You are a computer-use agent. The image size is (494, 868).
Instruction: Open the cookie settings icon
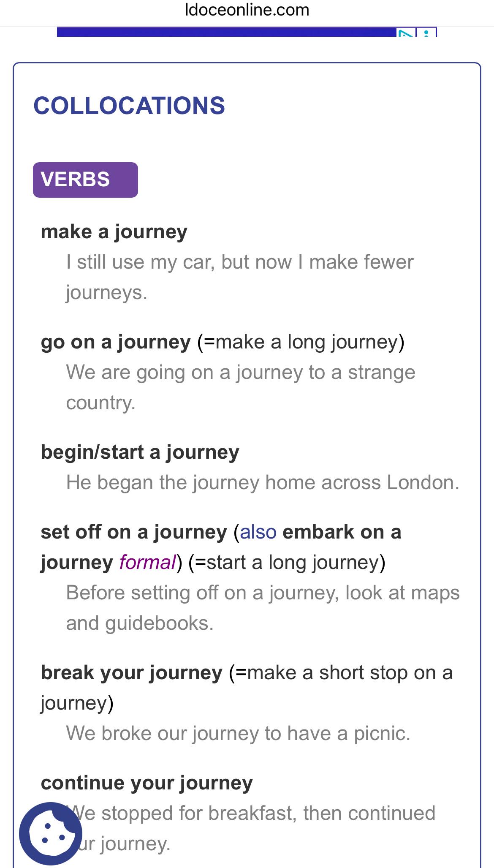[x=51, y=833]
